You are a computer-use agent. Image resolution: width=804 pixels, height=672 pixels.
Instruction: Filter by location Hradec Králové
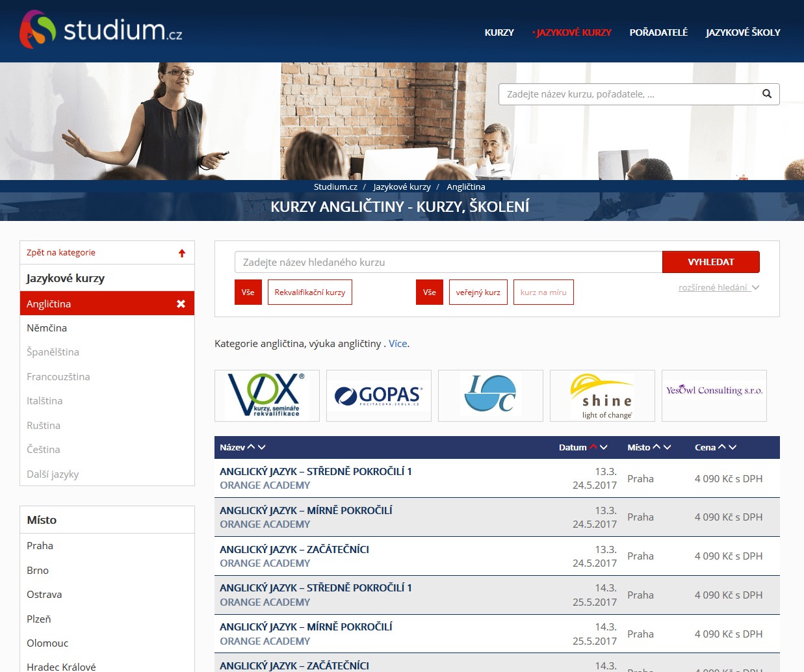tap(107, 667)
